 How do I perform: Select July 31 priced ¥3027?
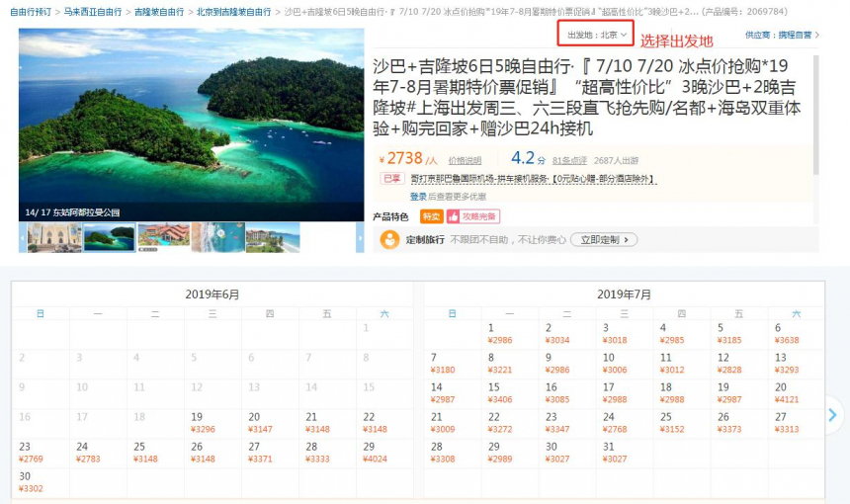point(625,453)
